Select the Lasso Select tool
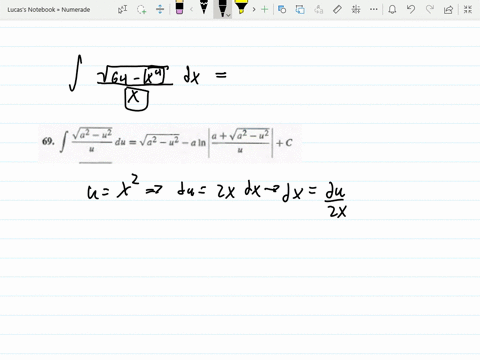The height and width of the screenshot is (360, 480). (142, 9)
